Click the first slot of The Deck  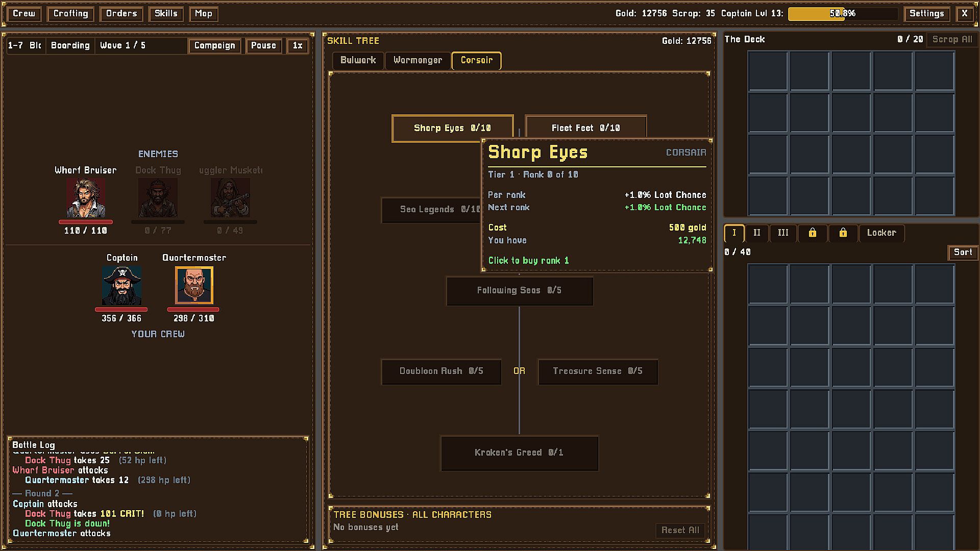pyautogui.click(x=768, y=71)
